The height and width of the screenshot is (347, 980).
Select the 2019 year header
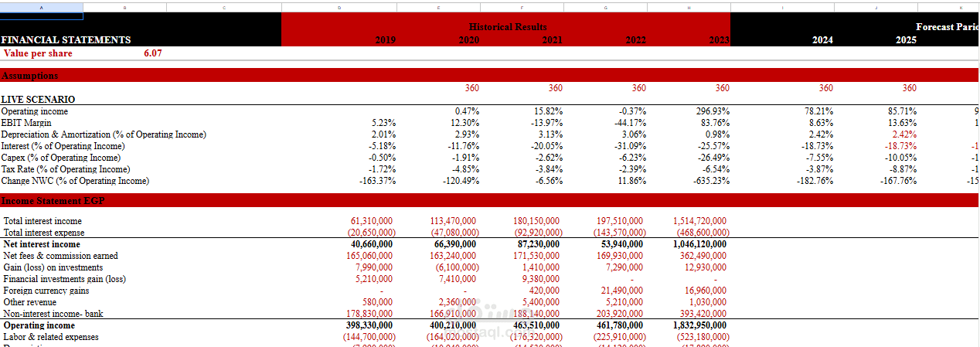pyautogui.click(x=386, y=40)
